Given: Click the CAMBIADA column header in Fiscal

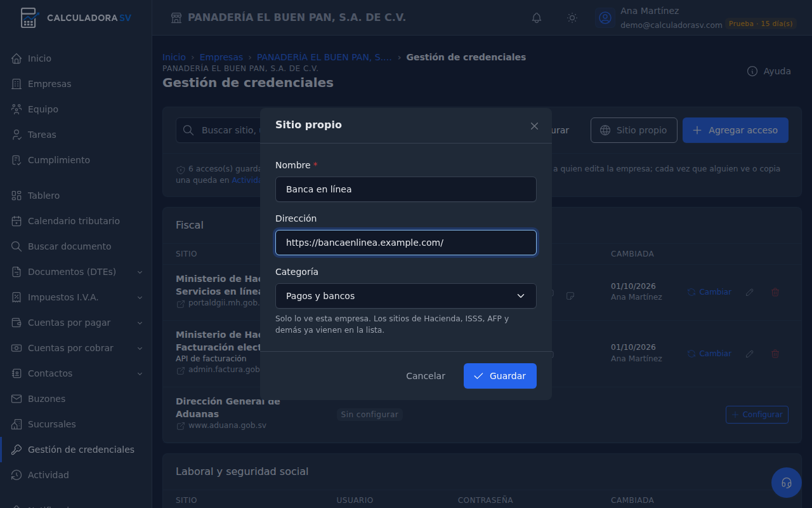Looking at the screenshot, I should pos(632,254).
